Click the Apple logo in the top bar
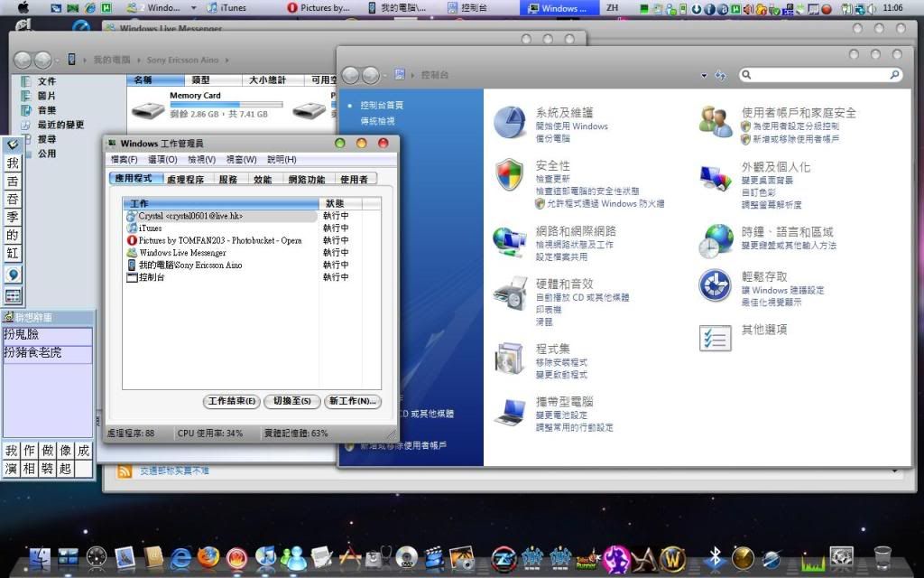This screenshot has width=924, height=578. [23, 7]
